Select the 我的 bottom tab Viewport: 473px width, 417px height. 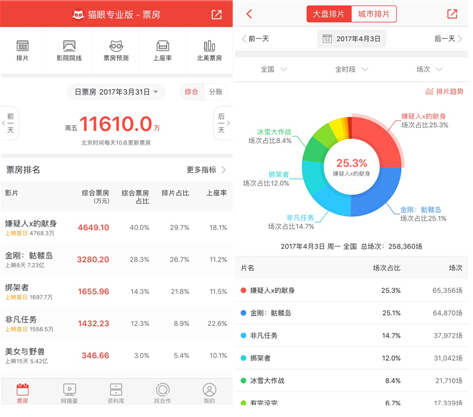point(209,393)
